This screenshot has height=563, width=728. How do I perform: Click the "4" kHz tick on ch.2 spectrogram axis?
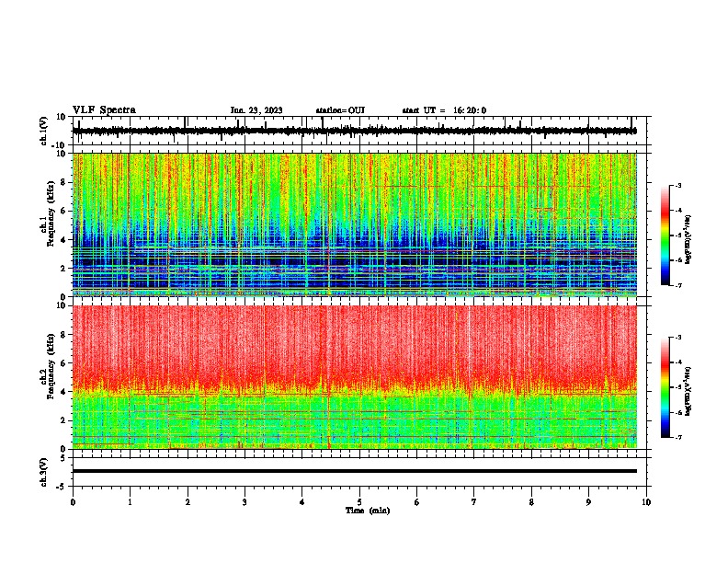pos(63,392)
